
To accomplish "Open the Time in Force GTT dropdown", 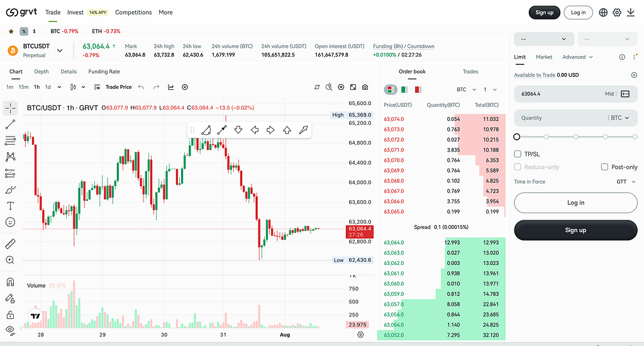I will (x=626, y=182).
